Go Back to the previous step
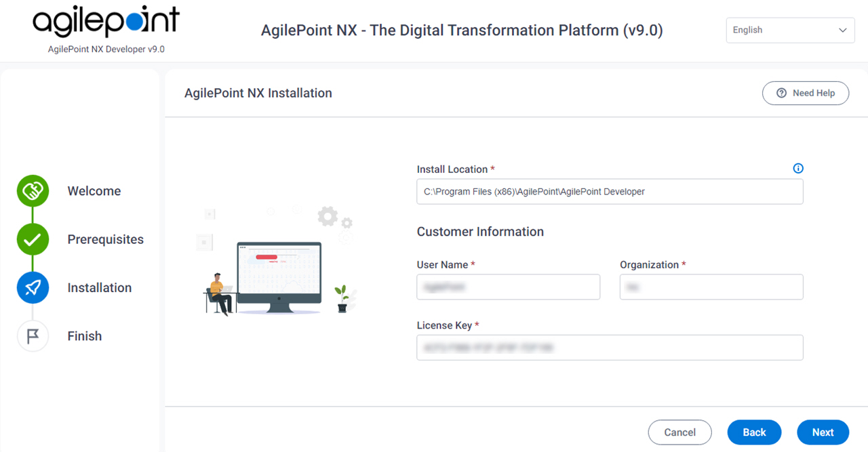 tap(754, 432)
